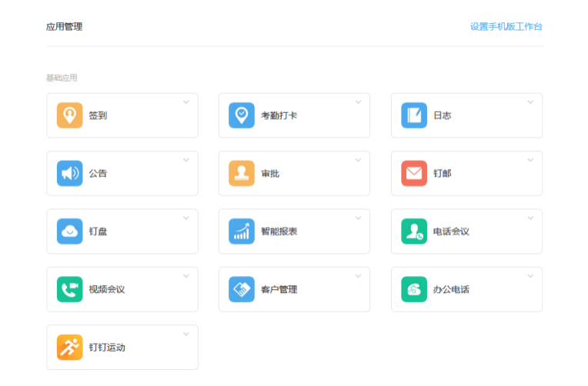Expand the chevron on the 签到 card
588x386 pixels.
(186, 102)
